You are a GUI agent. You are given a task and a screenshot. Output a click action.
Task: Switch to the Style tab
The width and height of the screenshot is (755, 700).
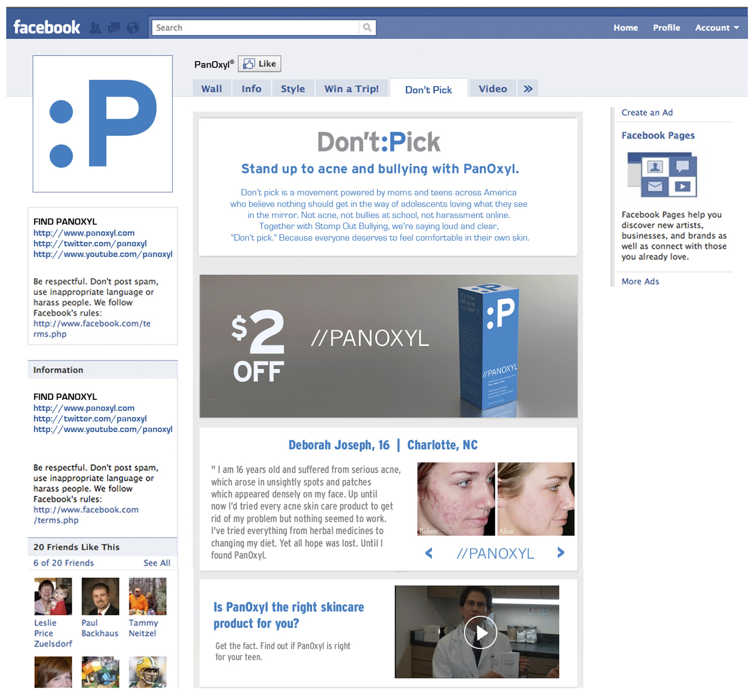pos(293,89)
